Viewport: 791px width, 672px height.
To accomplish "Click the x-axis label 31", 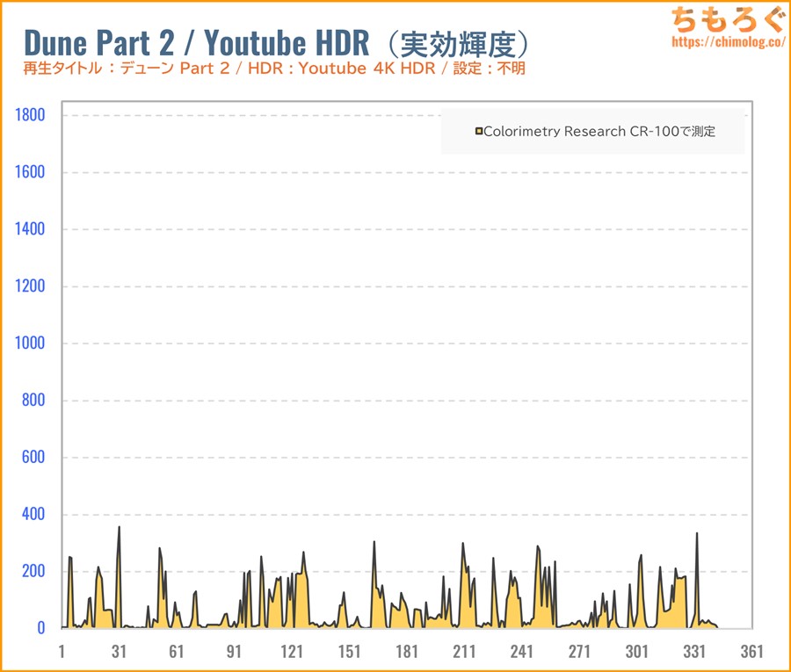I will [x=119, y=651].
